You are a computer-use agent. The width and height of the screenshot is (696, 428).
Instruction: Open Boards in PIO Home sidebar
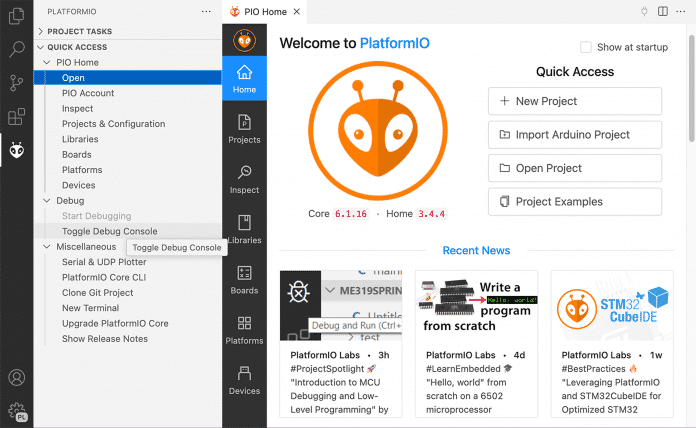244,279
